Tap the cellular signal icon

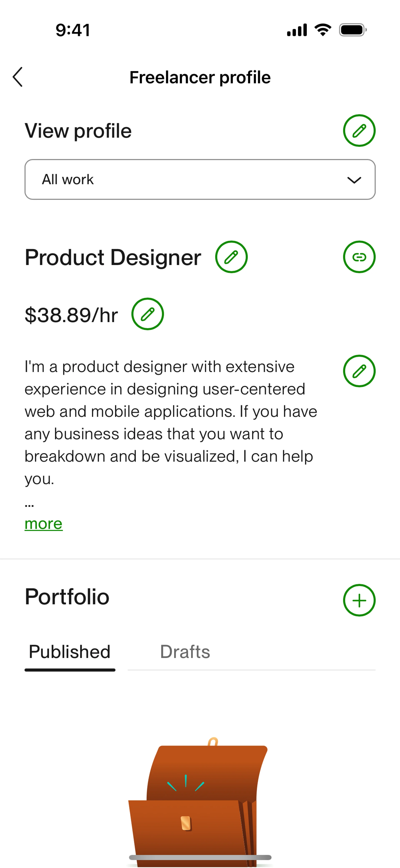pyautogui.click(x=297, y=30)
